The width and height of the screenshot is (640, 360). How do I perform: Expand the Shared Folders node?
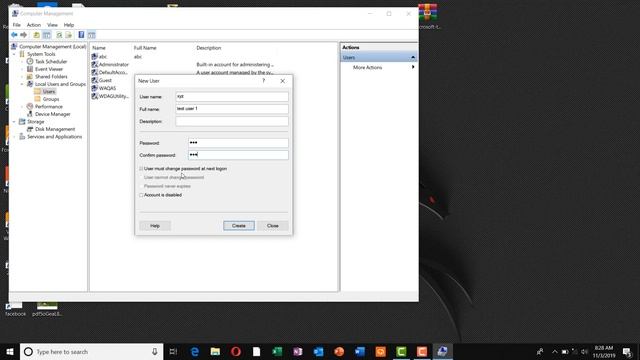click(x=22, y=77)
